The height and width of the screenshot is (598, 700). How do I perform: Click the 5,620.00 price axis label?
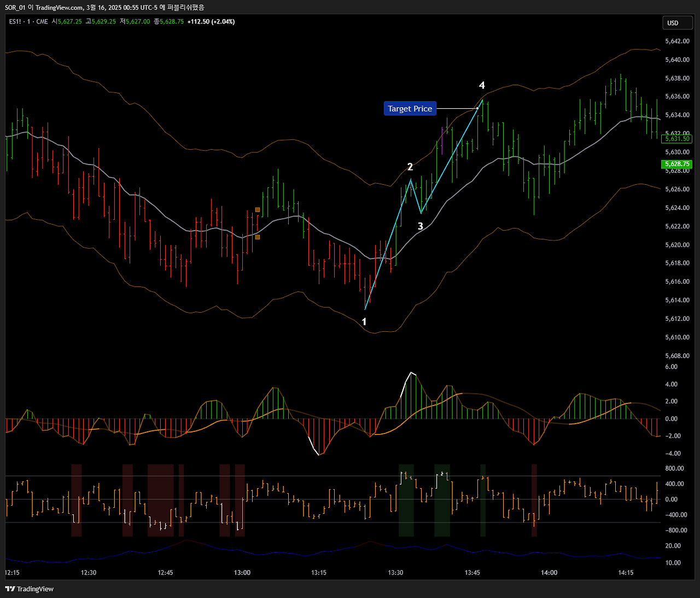tap(677, 245)
